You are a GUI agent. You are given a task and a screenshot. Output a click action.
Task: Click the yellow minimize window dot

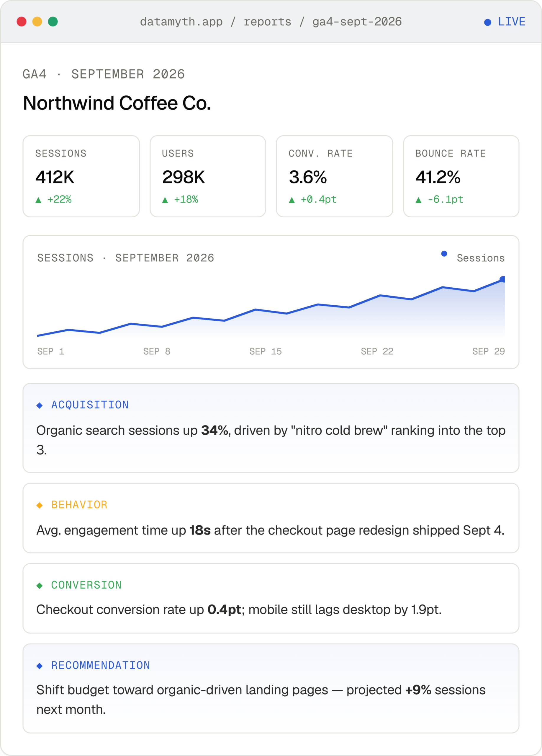(37, 22)
